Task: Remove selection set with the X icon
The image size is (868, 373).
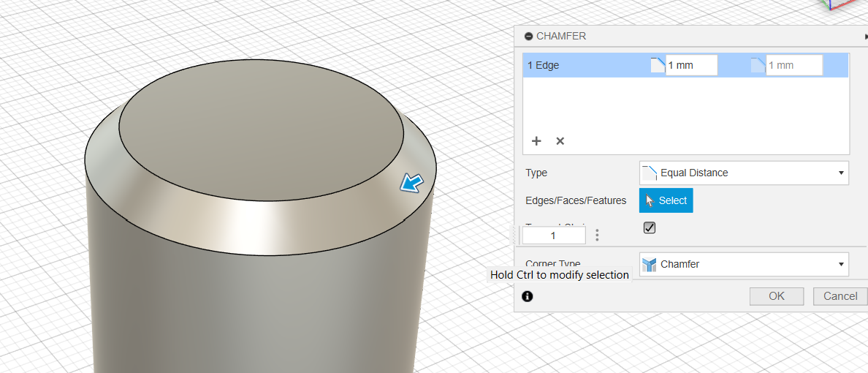Action: tap(560, 141)
